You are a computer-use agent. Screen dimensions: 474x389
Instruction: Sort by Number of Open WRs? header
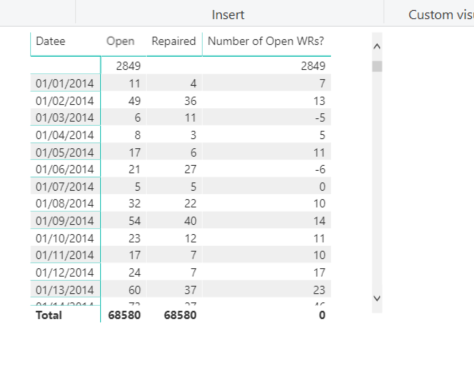[266, 41]
